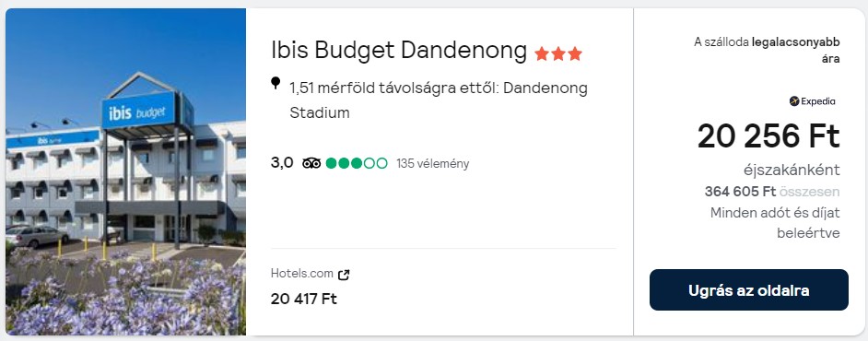Click the Minden adót és díjat beleértve note

pos(775,222)
